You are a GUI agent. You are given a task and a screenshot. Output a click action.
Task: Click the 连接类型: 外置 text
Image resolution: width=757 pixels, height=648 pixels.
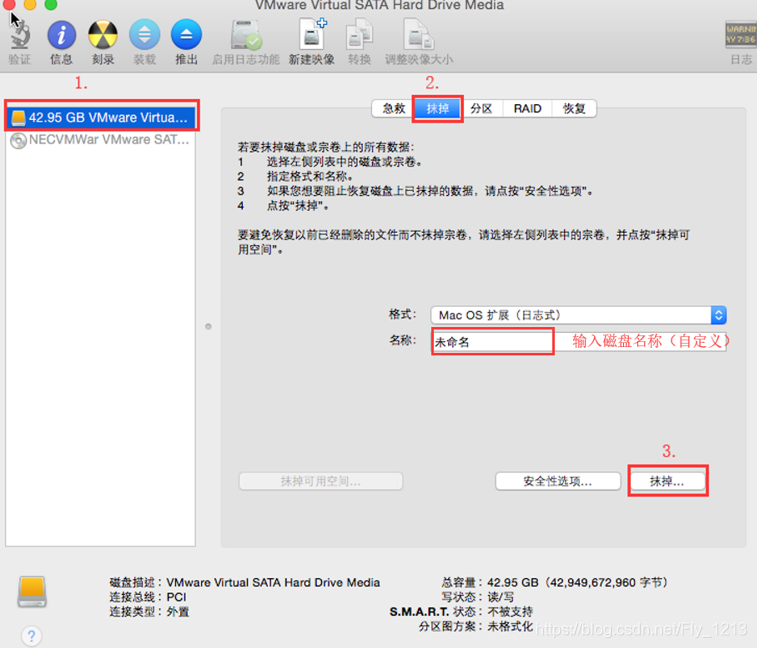149,612
